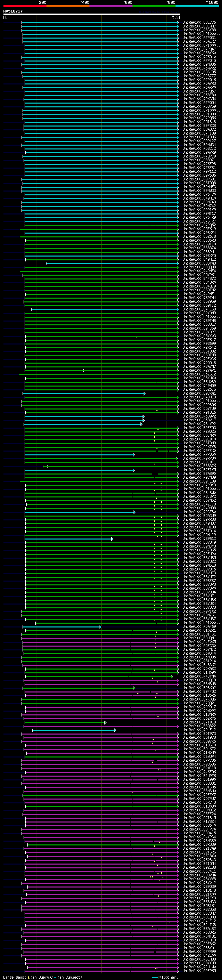The height and width of the screenshot is (980, 222).
Task: Open hit UniRef100_Q3ECC6
Action: pos(199,23)
